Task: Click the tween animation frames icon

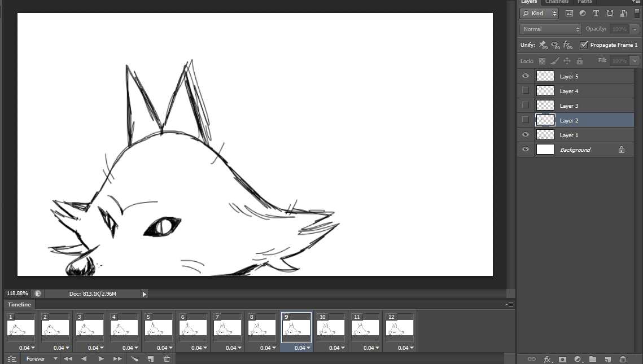Action: coord(134,359)
